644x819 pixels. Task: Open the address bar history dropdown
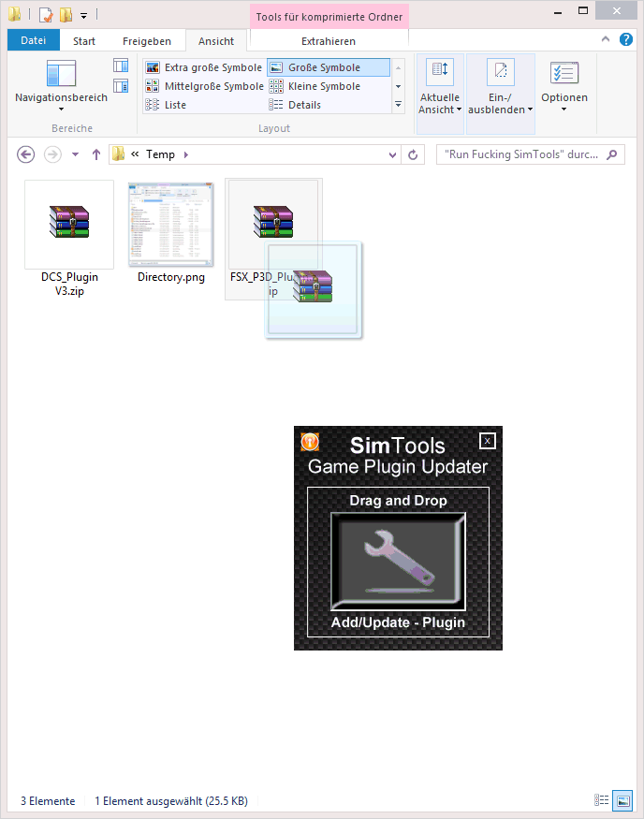pyautogui.click(x=393, y=154)
